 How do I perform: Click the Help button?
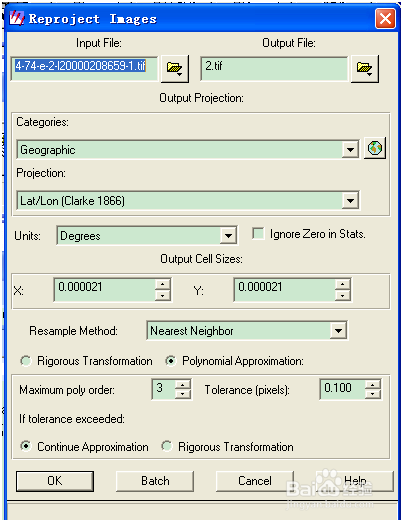(355, 481)
